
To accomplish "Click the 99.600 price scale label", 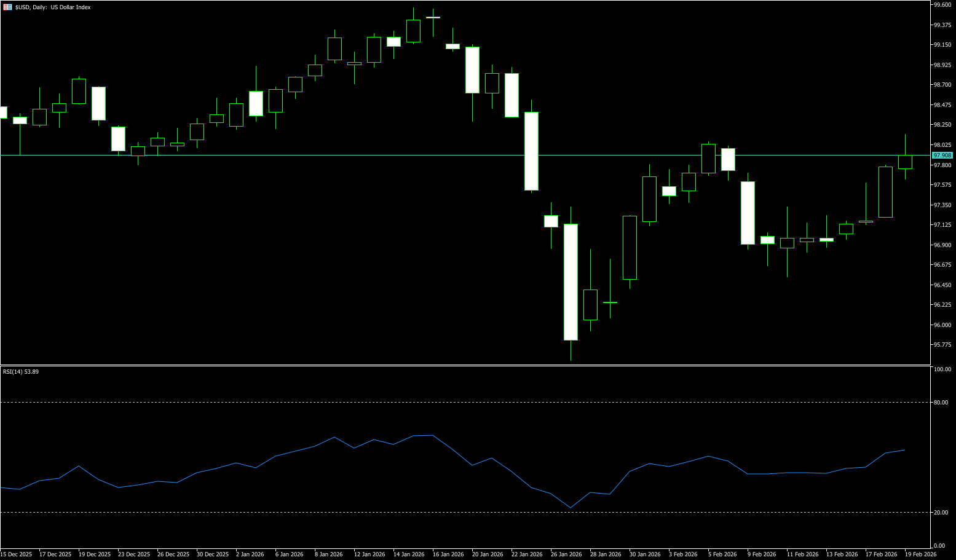I will click(x=942, y=5).
